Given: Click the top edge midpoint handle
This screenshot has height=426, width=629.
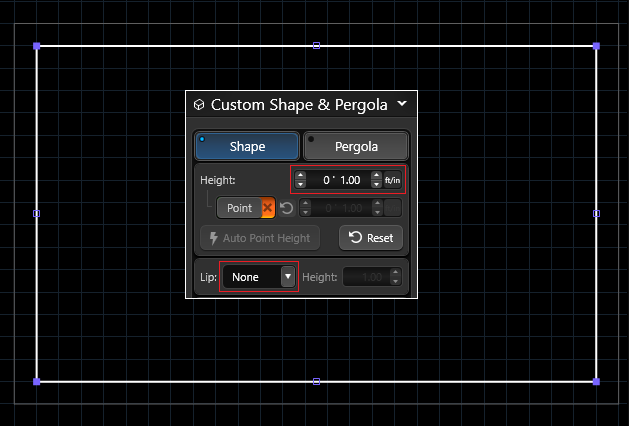Looking at the screenshot, I should (x=317, y=46).
